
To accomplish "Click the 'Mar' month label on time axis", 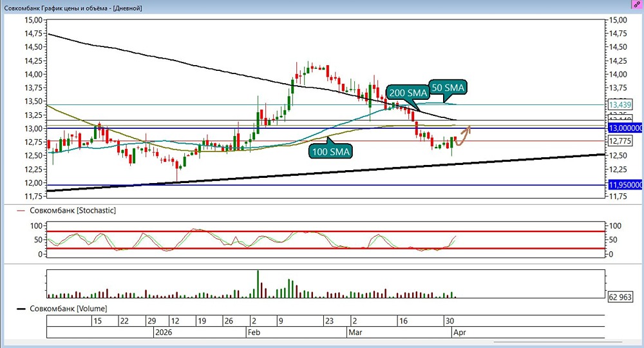I will tap(355, 332).
